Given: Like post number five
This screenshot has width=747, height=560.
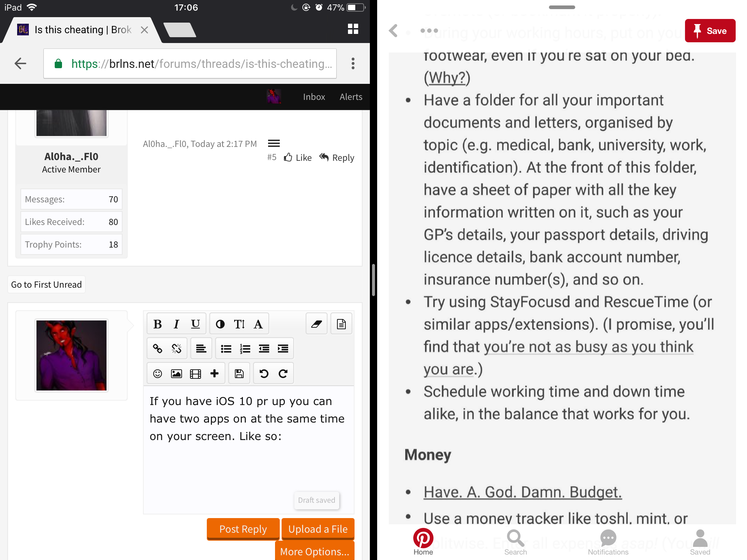Looking at the screenshot, I should point(298,157).
